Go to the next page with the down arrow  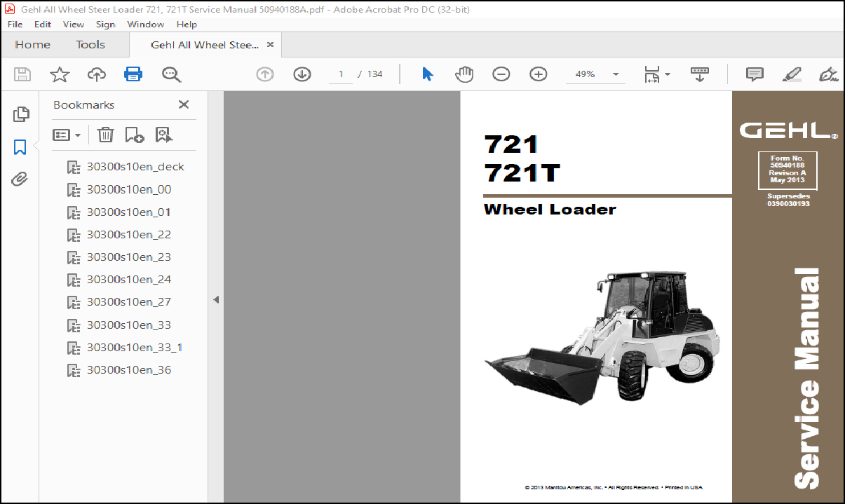tap(302, 74)
